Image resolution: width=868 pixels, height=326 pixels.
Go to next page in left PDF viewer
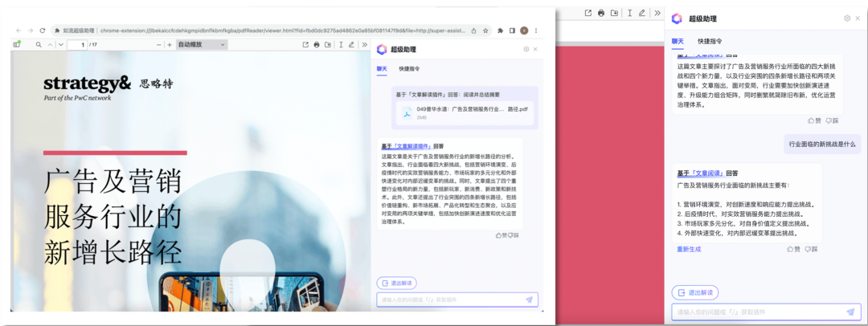[61, 44]
